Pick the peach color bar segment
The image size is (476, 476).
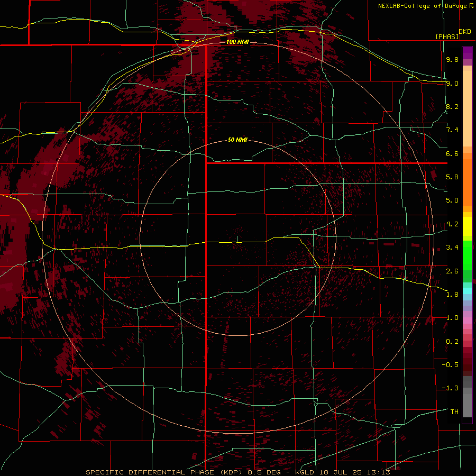[467, 108]
